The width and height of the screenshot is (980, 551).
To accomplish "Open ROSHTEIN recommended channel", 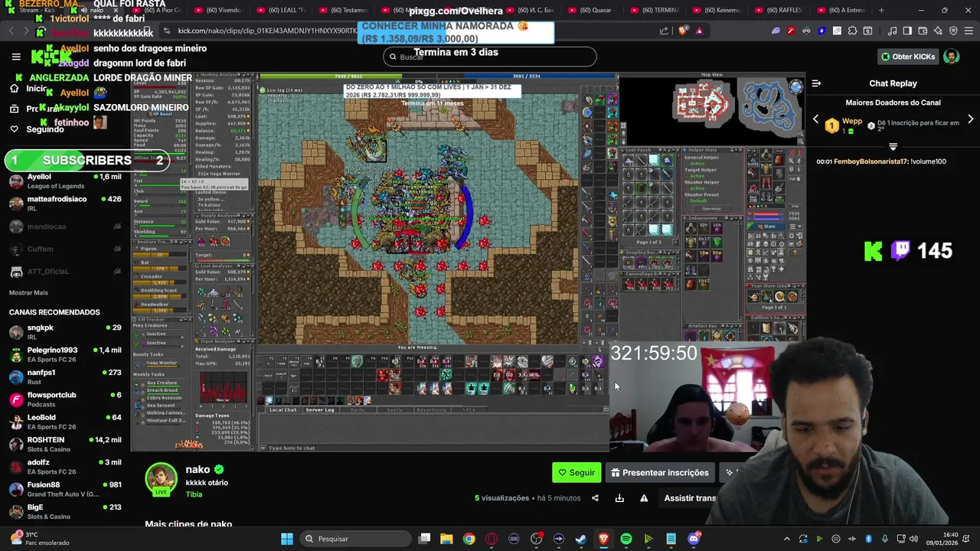I will (65, 444).
